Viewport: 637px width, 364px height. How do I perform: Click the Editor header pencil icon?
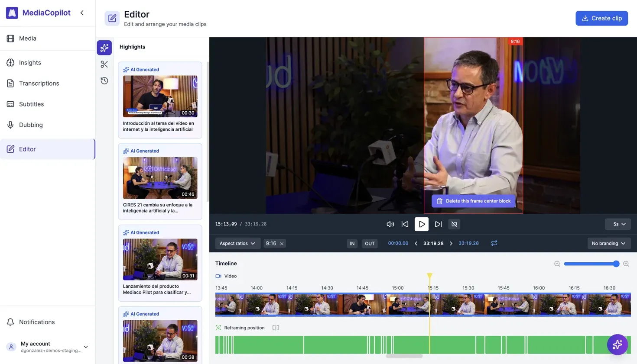[x=112, y=18]
